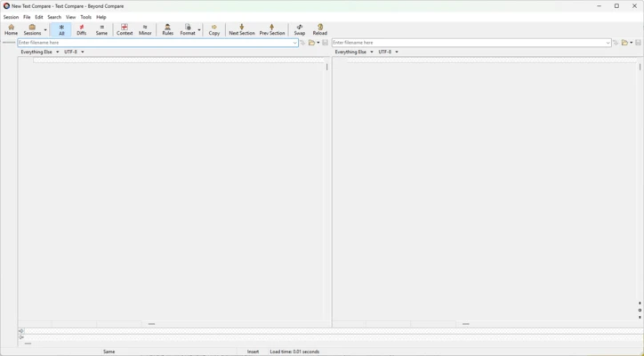644x356 pixels.
Task: Open the Sessions toolbar button
Action: pyautogui.click(x=32, y=29)
